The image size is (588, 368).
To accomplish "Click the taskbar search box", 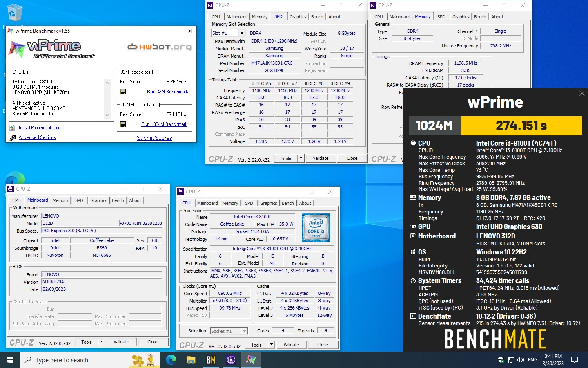I will pos(91,360).
